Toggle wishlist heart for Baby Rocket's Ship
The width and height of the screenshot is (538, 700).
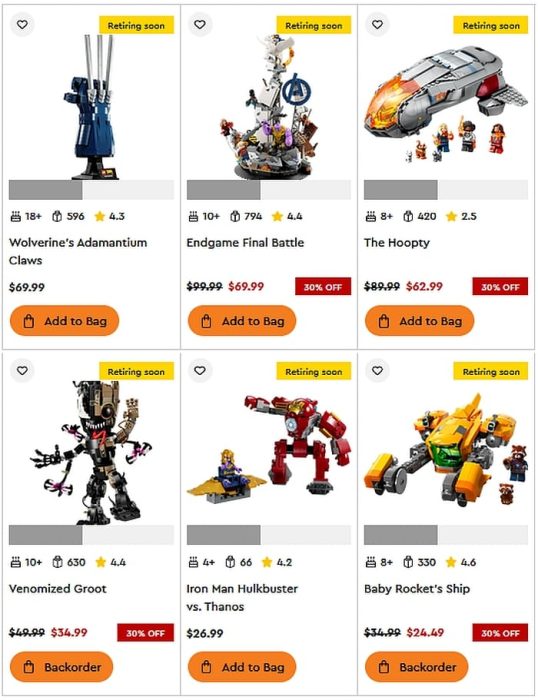pyautogui.click(x=377, y=371)
